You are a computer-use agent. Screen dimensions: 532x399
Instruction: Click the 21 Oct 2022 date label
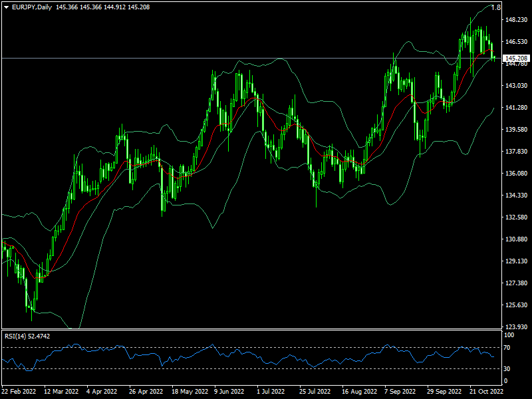point(487,391)
